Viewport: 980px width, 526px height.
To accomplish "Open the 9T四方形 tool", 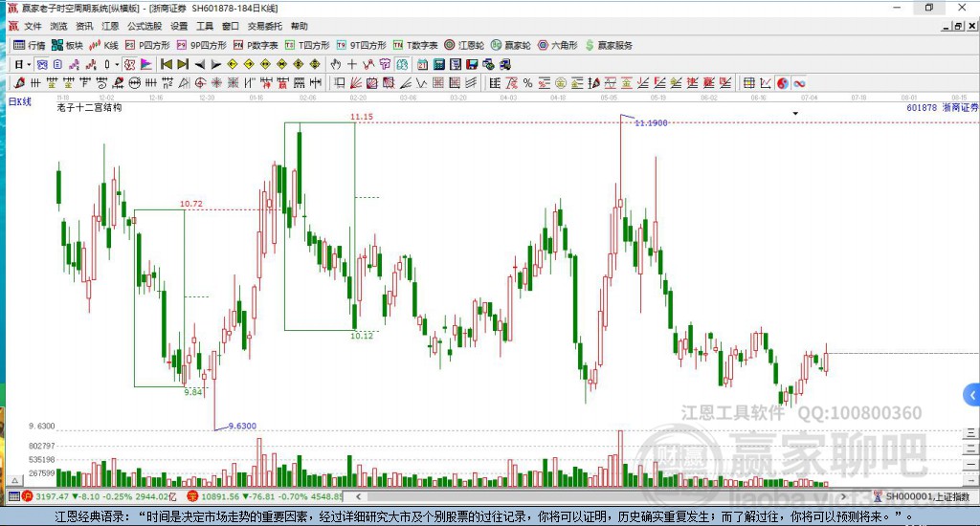I will [361, 46].
